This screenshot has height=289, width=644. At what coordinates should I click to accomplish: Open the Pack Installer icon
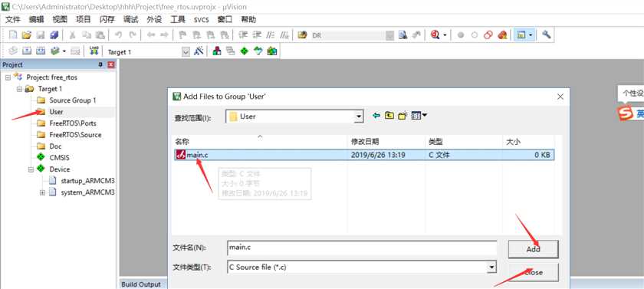tap(272, 51)
